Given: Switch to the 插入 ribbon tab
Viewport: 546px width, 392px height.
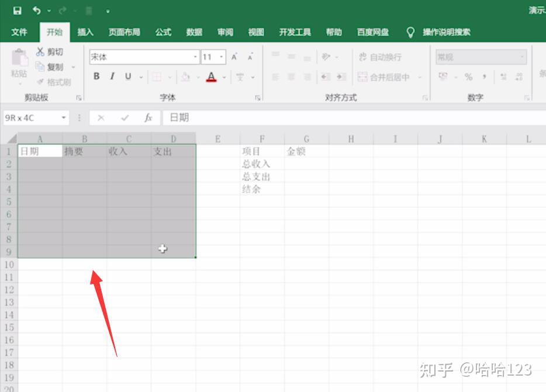Looking at the screenshot, I should [85, 32].
